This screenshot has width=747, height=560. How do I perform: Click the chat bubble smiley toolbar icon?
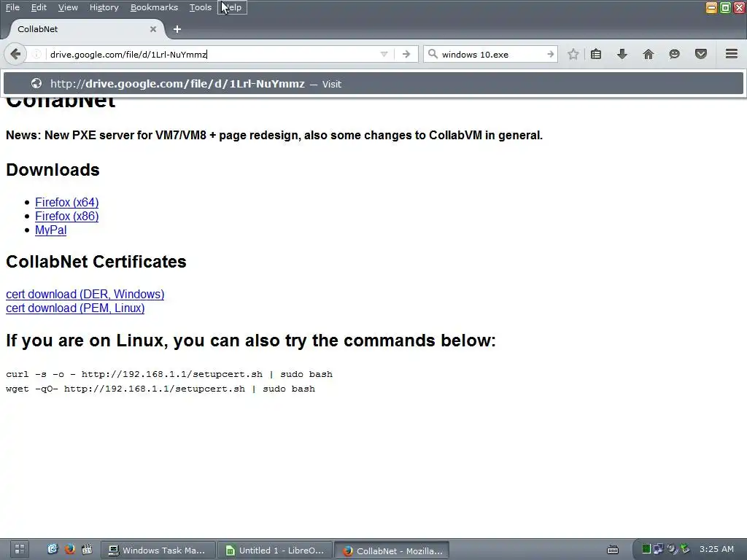[x=674, y=54]
